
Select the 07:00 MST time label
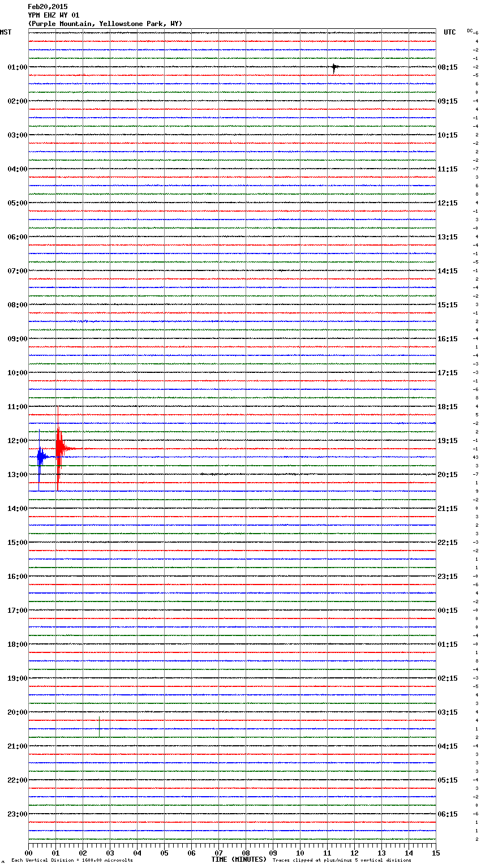[x=18, y=271]
